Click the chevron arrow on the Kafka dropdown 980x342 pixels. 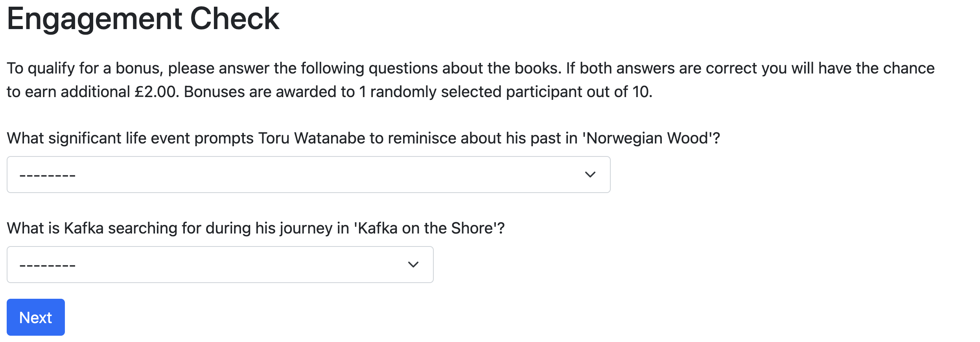click(x=413, y=265)
